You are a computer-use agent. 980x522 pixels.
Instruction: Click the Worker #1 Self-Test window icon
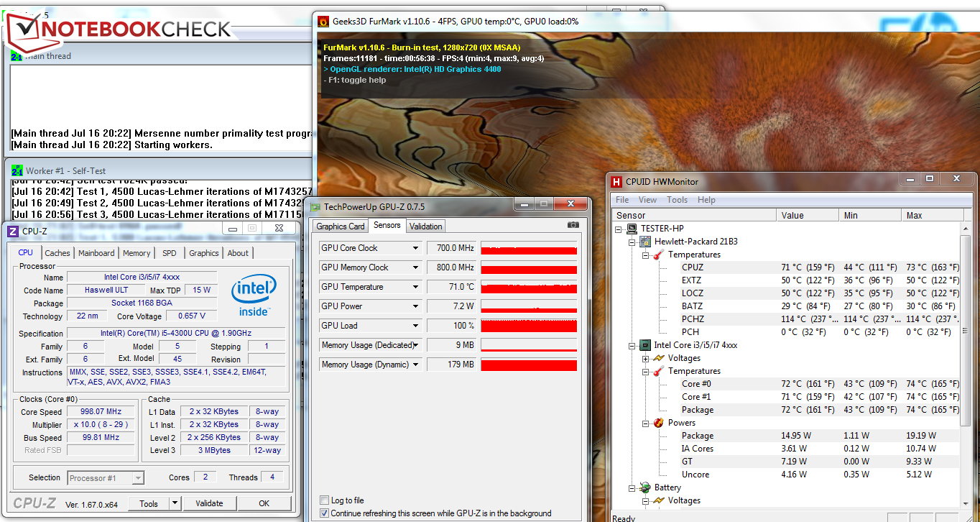[17, 170]
